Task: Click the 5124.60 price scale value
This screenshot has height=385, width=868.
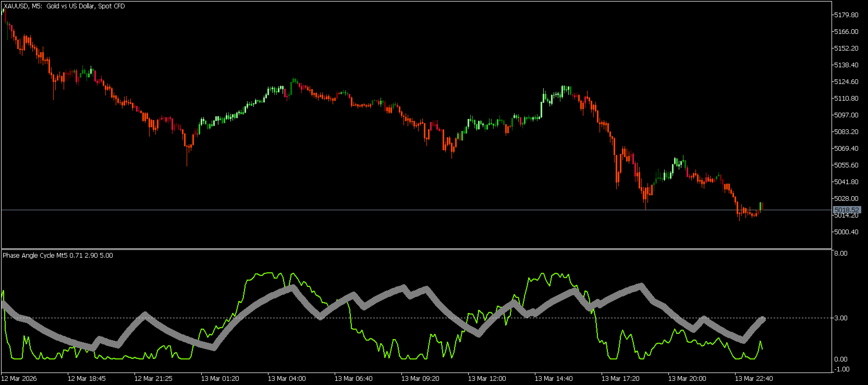Action: coord(846,82)
